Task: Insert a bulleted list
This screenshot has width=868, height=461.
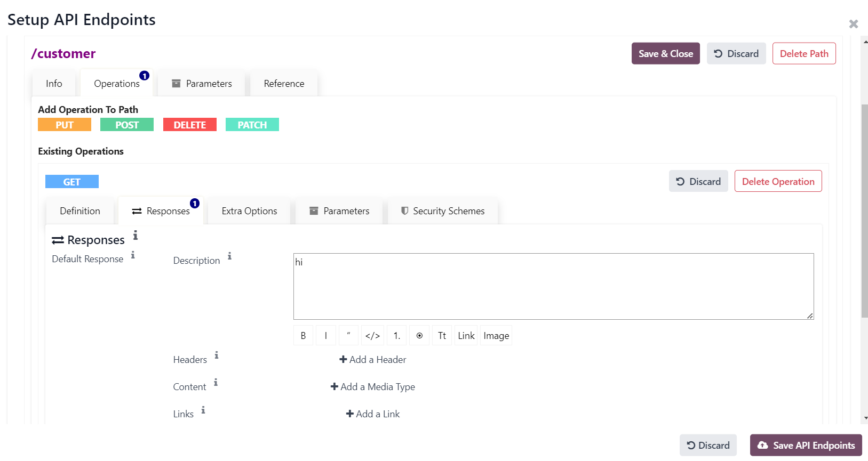Action: 419,336
